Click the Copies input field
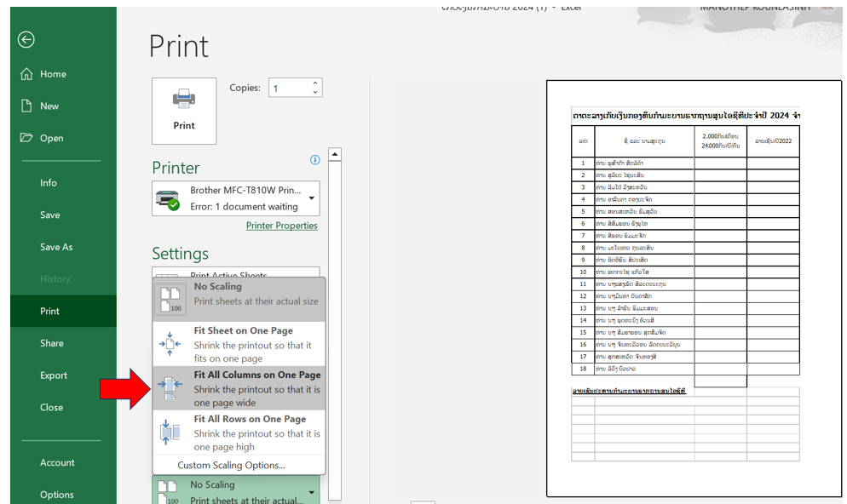The height and width of the screenshot is (504, 847). tap(290, 88)
